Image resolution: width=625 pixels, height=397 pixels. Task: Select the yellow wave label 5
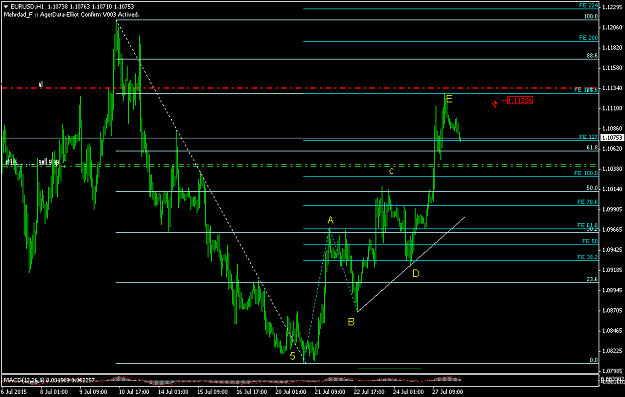[x=292, y=356]
